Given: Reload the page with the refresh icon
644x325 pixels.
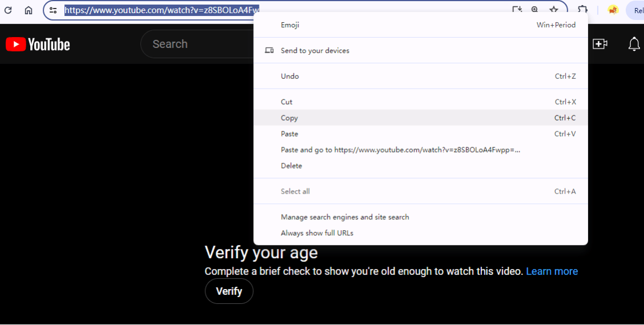Looking at the screenshot, I should (8, 10).
